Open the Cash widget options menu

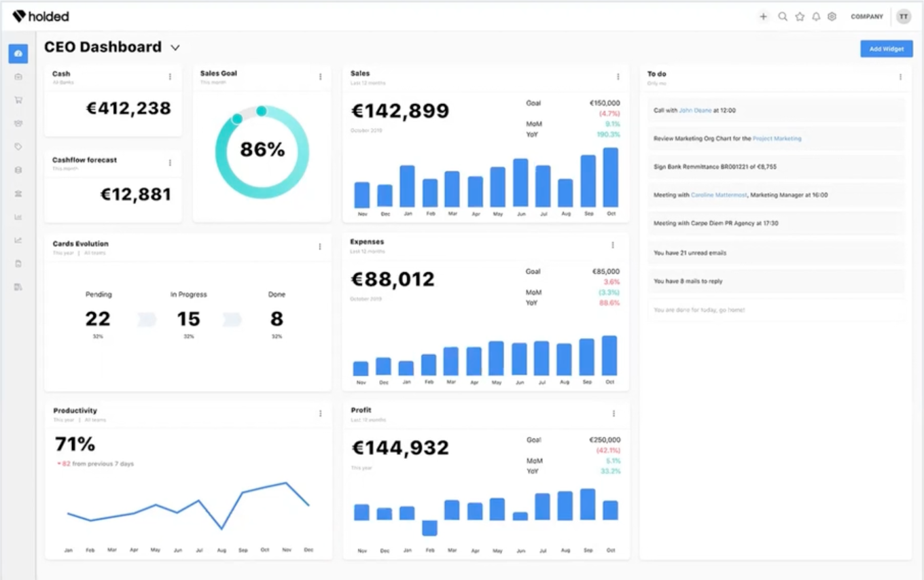[x=170, y=77]
